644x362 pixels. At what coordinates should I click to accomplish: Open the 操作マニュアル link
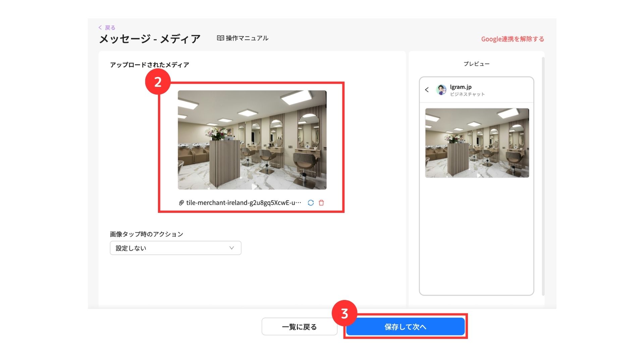click(x=247, y=38)
